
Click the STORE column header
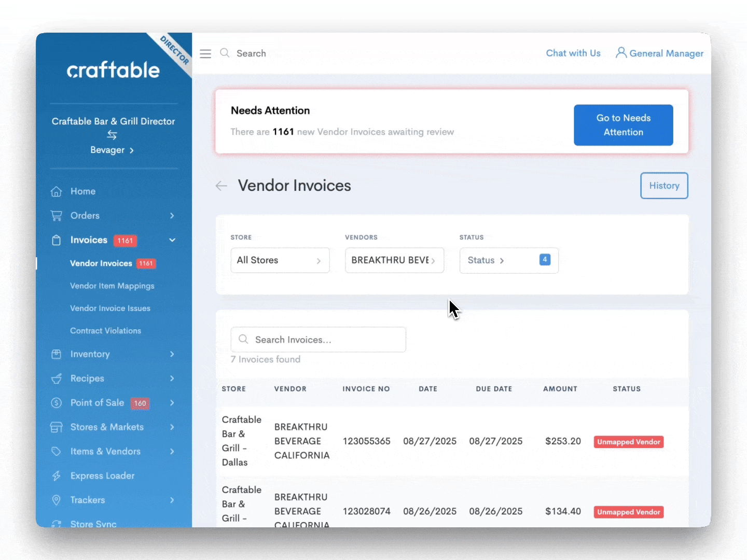234,389
